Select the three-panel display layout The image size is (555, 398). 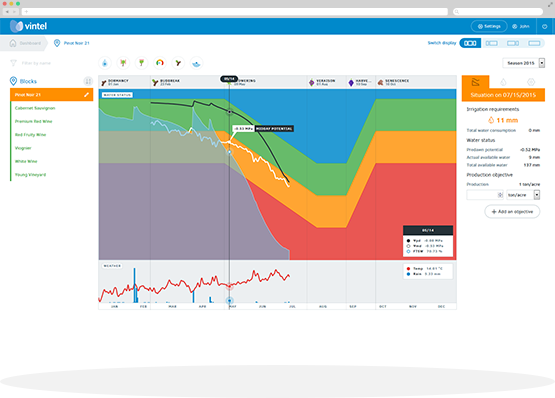tap(470, 43)
